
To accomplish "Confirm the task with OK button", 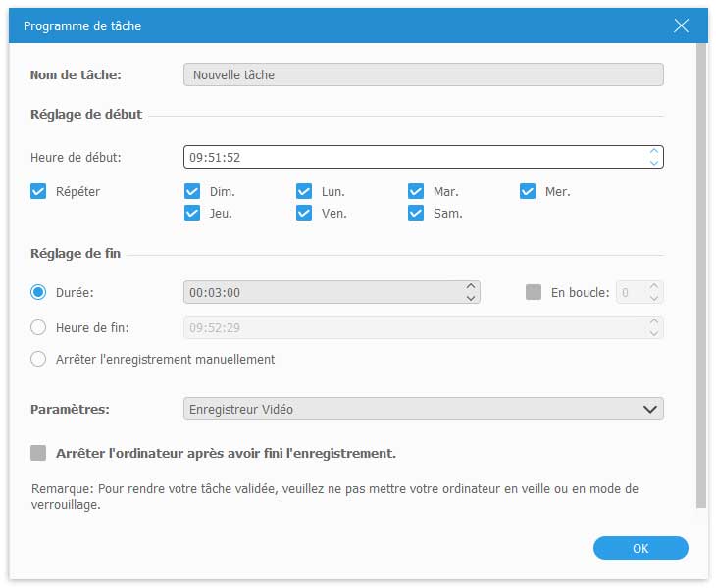I will 640,548.
